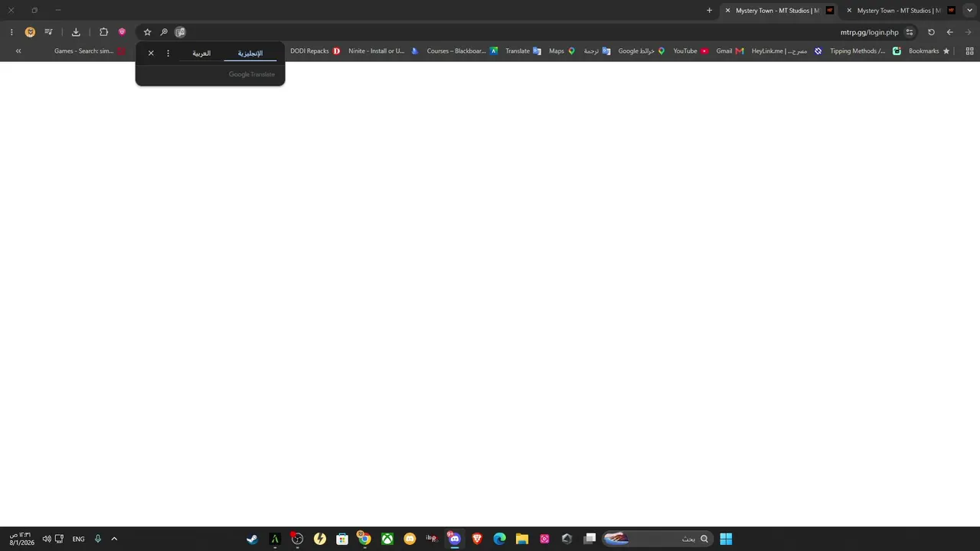Image resolution: width=980 pixels, height=551 pixels.
Task: Open Microsoft Edge from taskbar
Action: [x=500, y=539]
